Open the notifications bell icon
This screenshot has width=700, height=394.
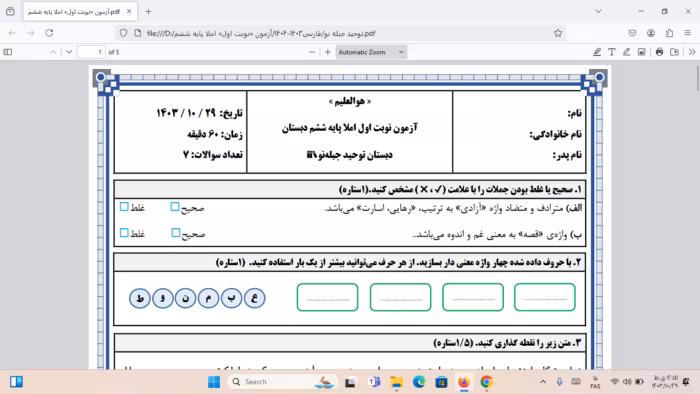click(686, 382)
